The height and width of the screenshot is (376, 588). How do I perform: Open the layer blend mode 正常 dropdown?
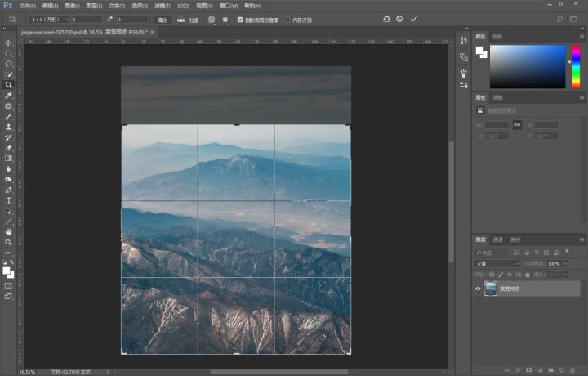point(497,264)
